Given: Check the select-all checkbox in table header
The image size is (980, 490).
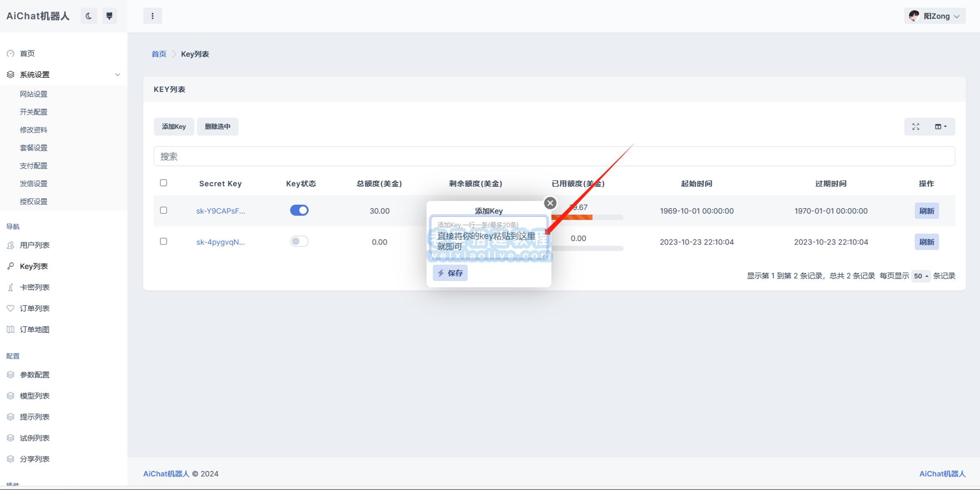Looking at the screenshot, I should 163,183.
